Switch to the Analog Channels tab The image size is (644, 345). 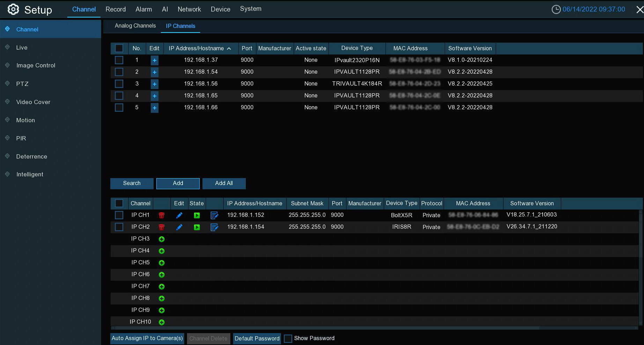135,26
